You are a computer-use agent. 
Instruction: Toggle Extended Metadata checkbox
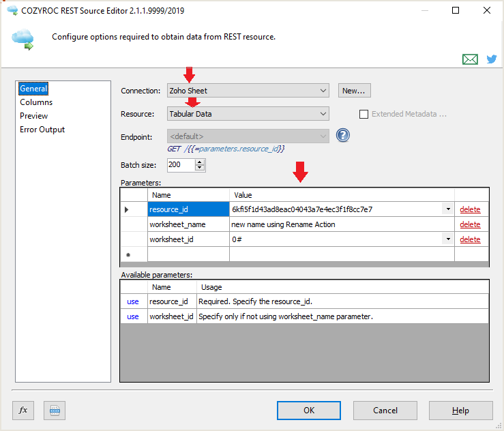pos(364,114)
